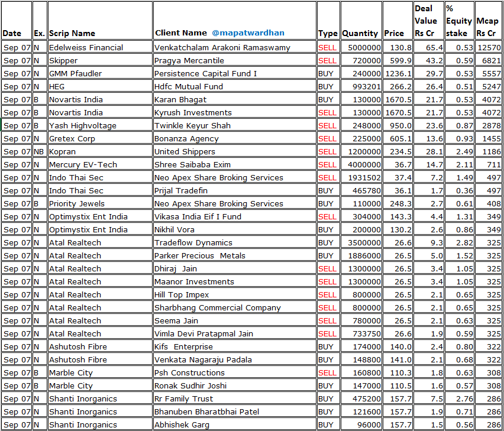
Task: Select the Seema Jain client cell
Action: [x=235, y=320]
